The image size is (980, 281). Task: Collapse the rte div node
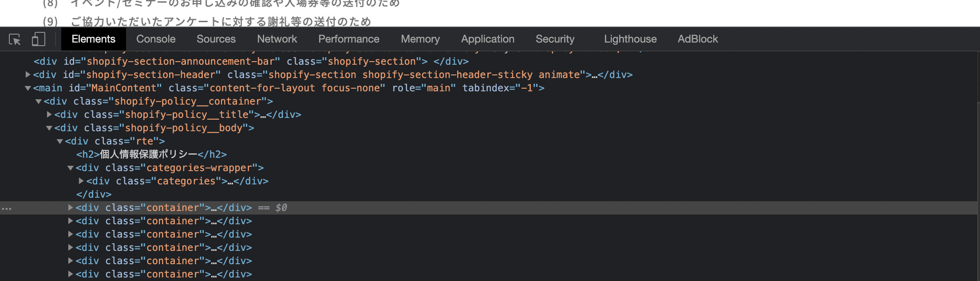point(60,141)
